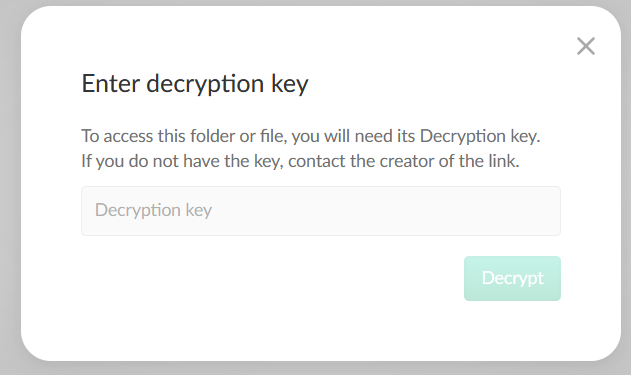Image resolution: width=631 pixels, height=375 pixels.
Task: Dismiss the dialog with the X icon
Action: [x=586, y=46]
